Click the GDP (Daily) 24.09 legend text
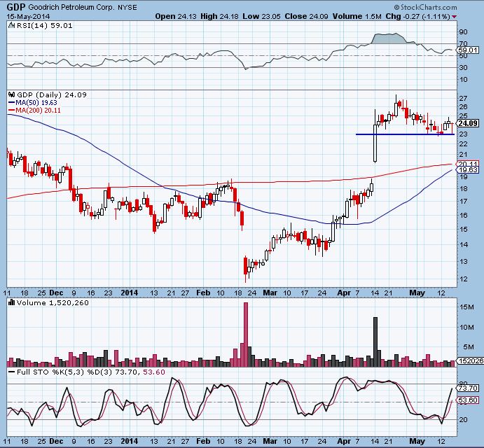Viewport: 484px width, 448px height. pyautogui.click(x=52, y=94)
